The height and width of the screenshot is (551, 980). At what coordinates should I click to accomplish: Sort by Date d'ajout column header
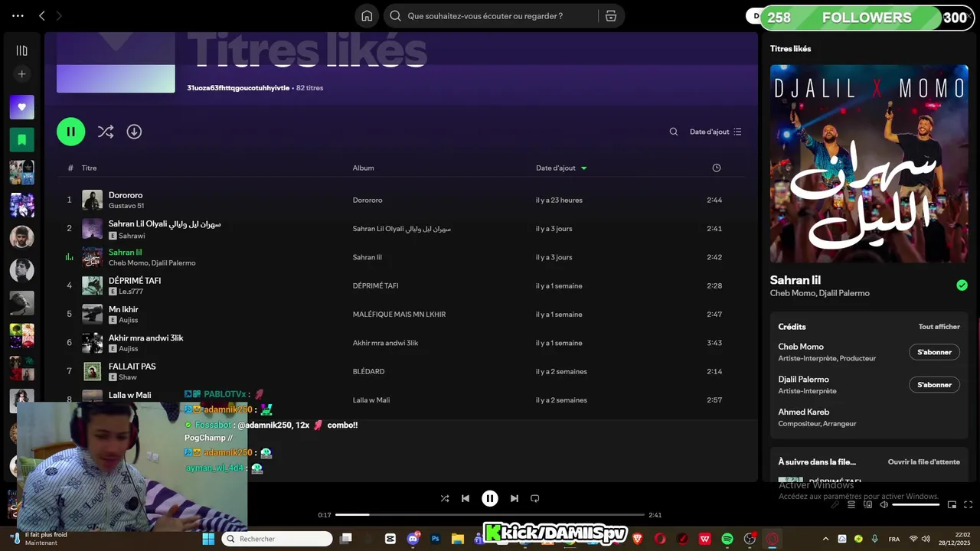coord(561,168)
